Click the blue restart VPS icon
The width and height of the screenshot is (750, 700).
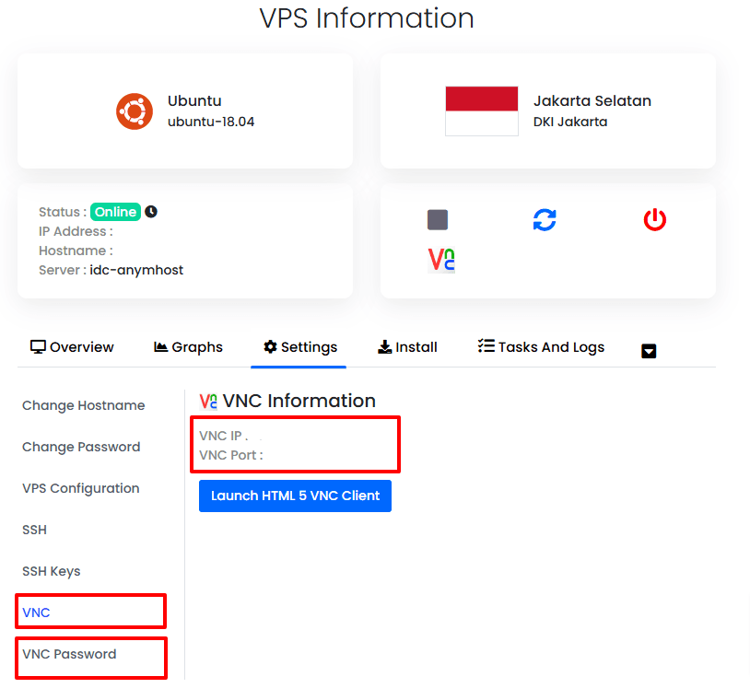pos(545,220)
